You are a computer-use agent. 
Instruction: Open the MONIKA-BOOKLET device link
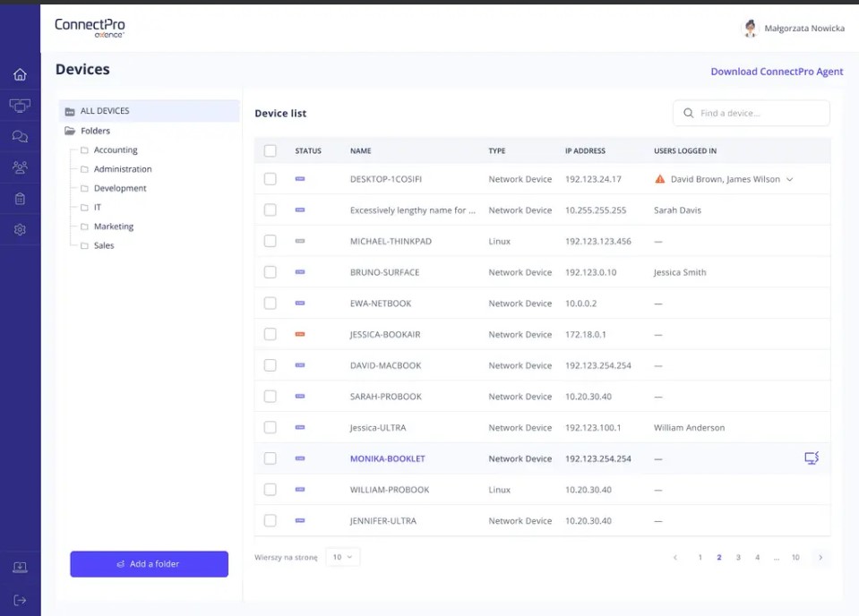387,458
